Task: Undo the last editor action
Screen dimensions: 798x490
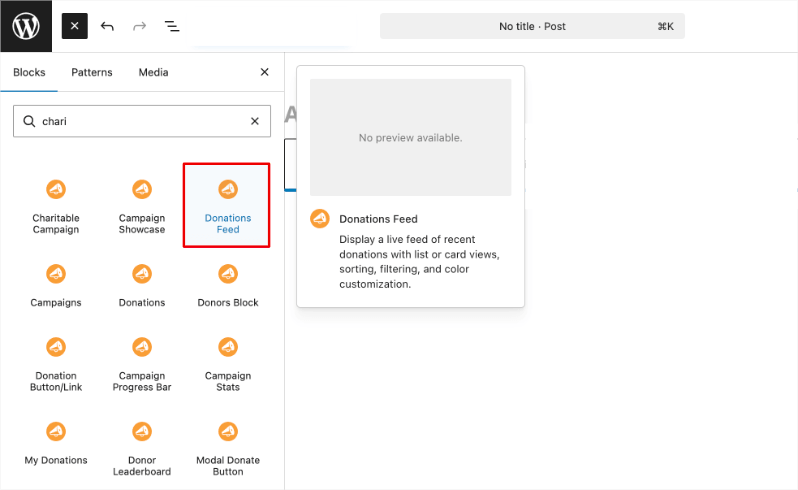Action: click(x=107, y=26)
